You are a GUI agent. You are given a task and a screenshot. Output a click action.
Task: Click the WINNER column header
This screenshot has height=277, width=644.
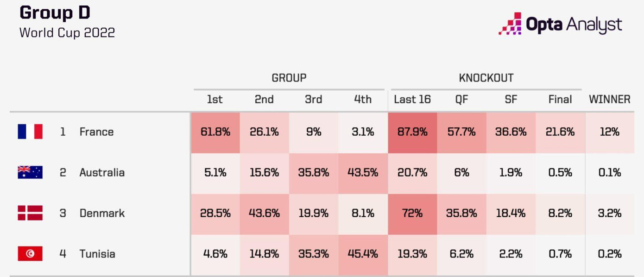coord(609,99)
